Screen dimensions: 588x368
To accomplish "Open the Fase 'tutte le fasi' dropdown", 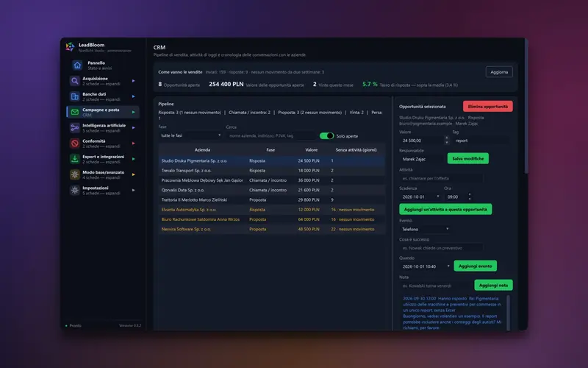I will pyautogui.click(x=190, y=135).
